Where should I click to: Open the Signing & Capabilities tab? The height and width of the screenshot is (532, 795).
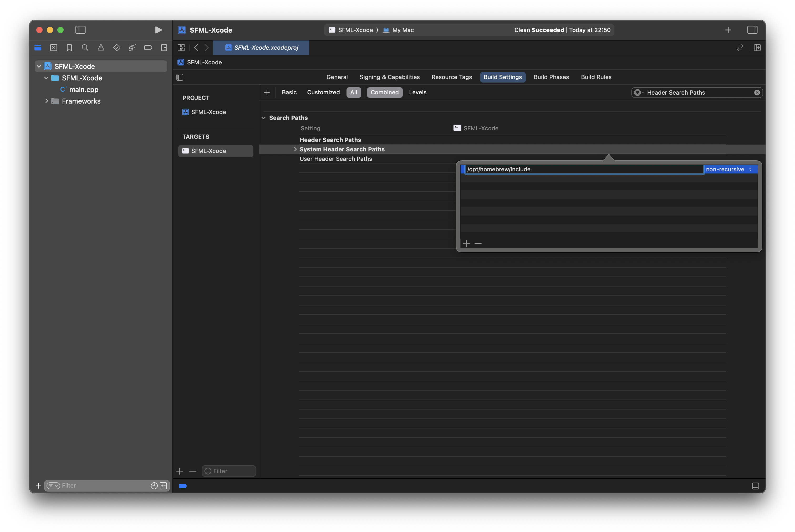point(390,77)
